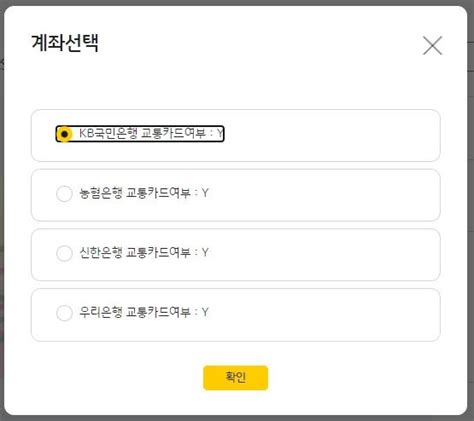The image size is (474, 421).
Task: Click the Y value after 우리은행 교통카드여부
Action: (x=205, y=312)
